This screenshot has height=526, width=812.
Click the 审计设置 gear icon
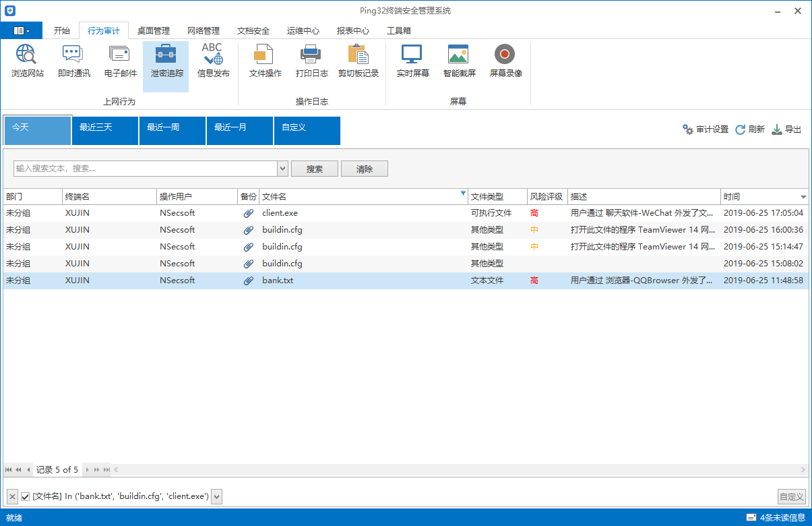pyautogui.click(x=687, y=129)
